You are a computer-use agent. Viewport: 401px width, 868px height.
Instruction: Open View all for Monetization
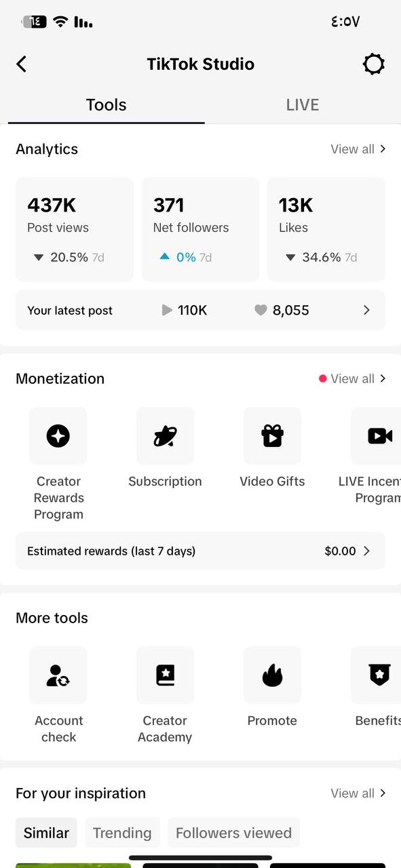click(x=353, y=378)
